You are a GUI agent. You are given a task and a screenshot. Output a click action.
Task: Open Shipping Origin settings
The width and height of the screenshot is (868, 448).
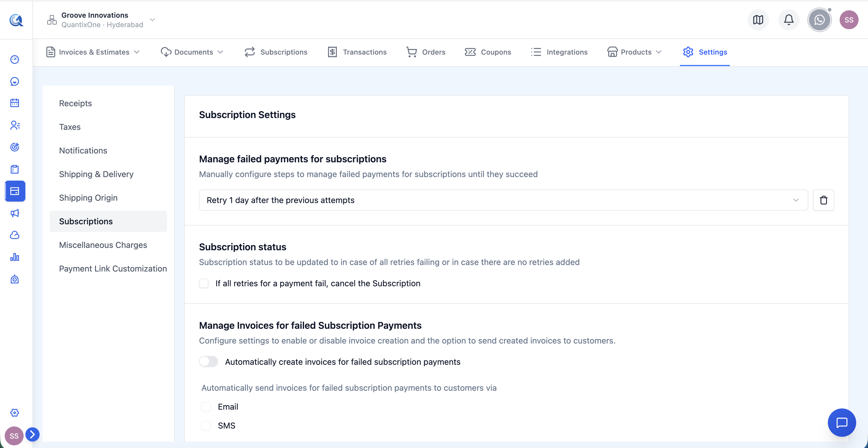tap(88, 197)
